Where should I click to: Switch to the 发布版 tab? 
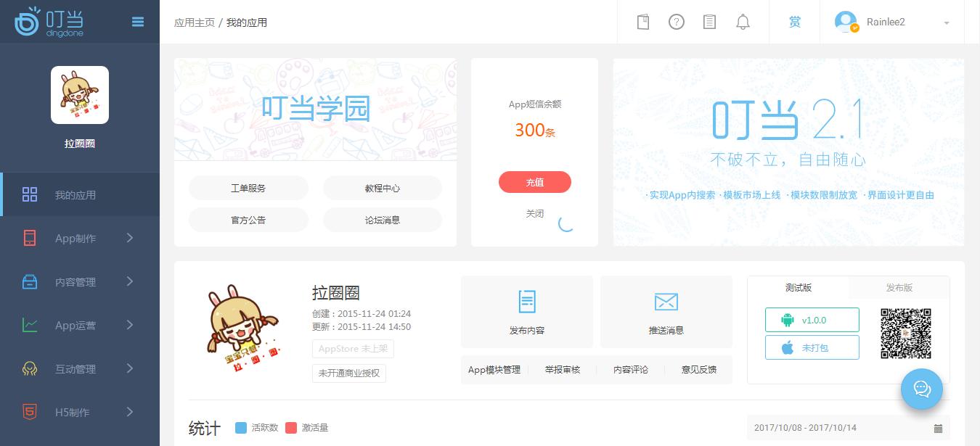coord(899,288)
